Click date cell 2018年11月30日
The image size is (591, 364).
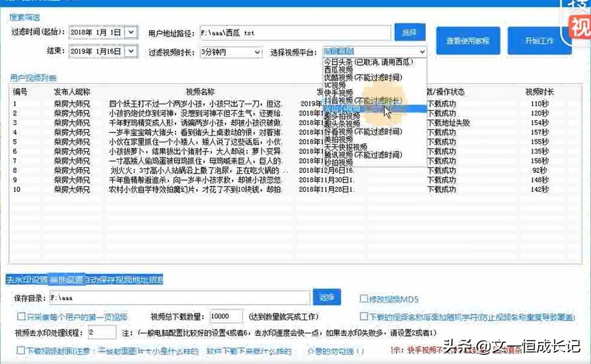pyautogui.click(x=327, y=180)
